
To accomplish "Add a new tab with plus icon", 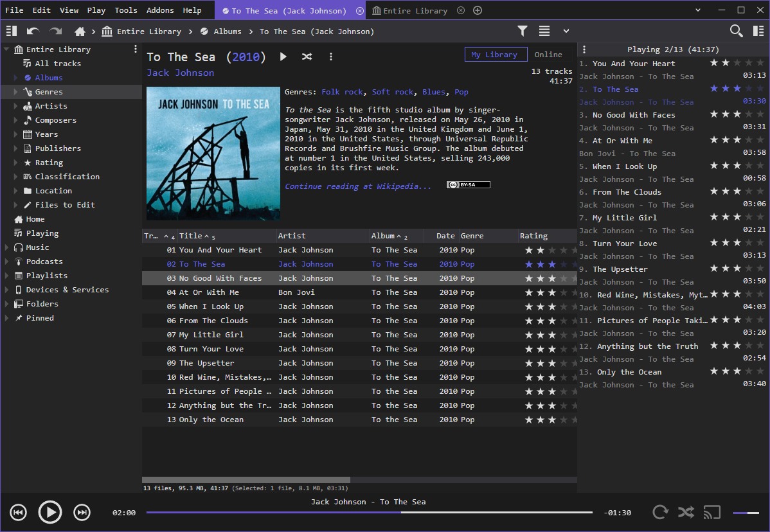I will click(478, 10).
